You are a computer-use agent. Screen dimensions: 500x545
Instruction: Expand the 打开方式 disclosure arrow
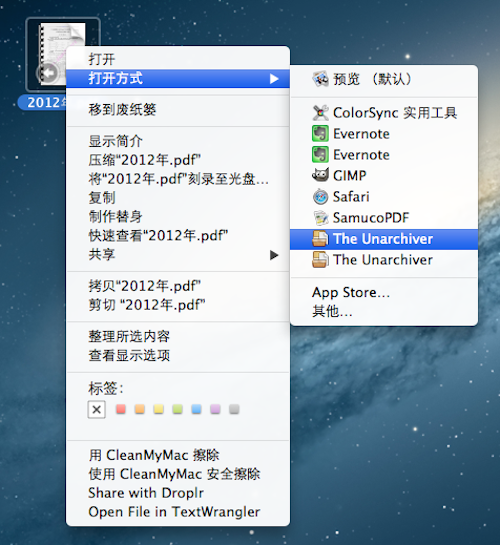point(274,79)
